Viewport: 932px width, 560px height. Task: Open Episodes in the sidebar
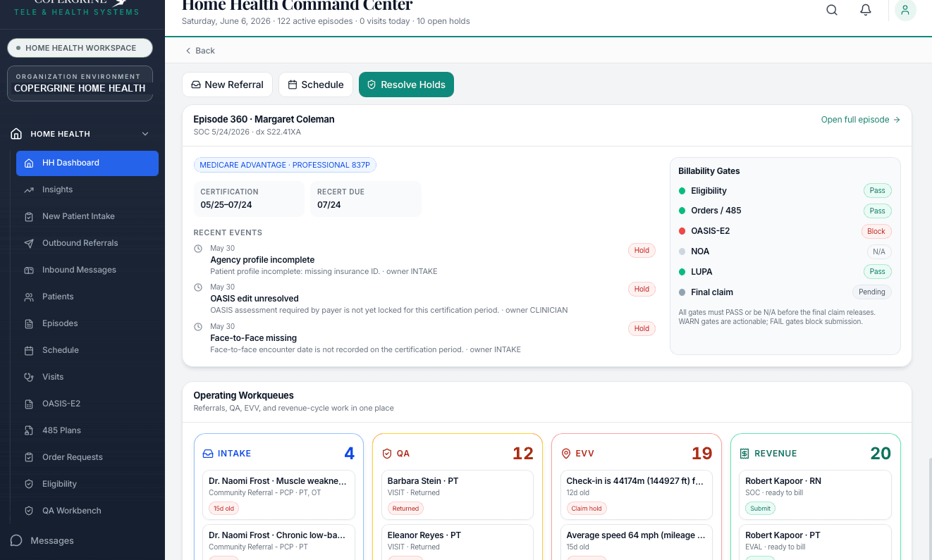(87, 323)
